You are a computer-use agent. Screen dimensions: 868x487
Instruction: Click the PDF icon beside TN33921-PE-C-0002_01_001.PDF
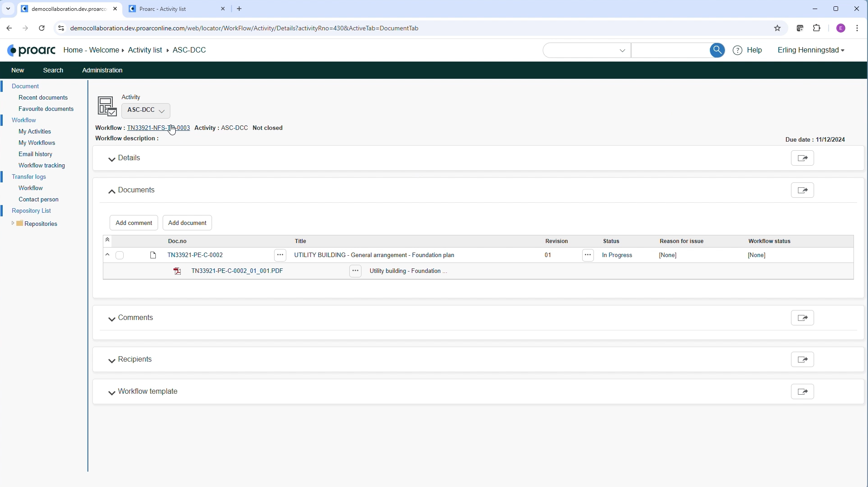click(177, 271)
